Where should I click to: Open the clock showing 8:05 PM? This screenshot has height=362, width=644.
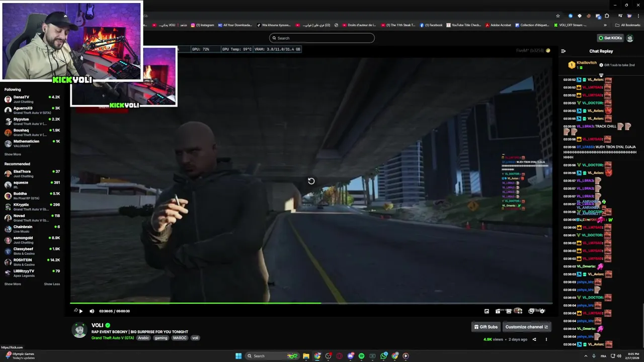(x=632, y=356)
